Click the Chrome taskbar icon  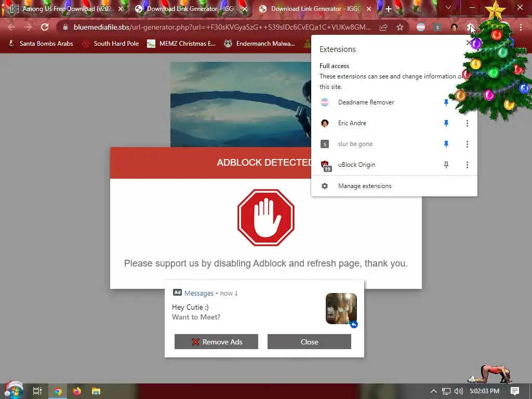point(58,391)
